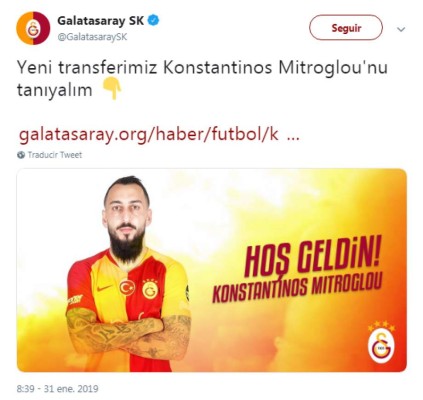Translate tweet via Traducir Tweet
423x400 pixels.
55,155
